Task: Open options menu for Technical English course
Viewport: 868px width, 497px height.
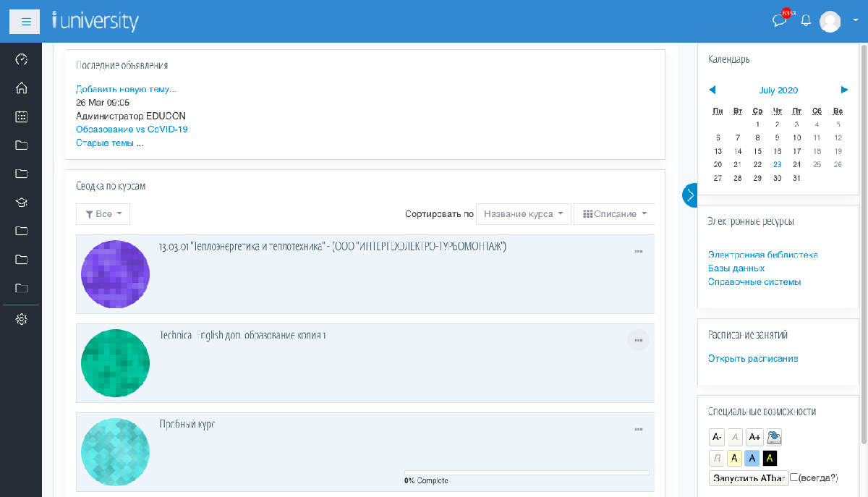Action: click(639, 340)
